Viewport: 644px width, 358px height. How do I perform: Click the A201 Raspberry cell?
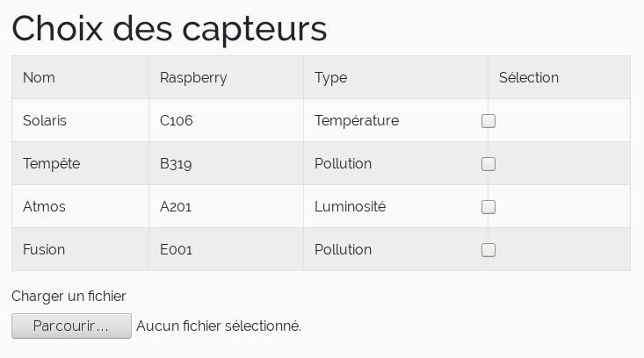tap(176, 206)
